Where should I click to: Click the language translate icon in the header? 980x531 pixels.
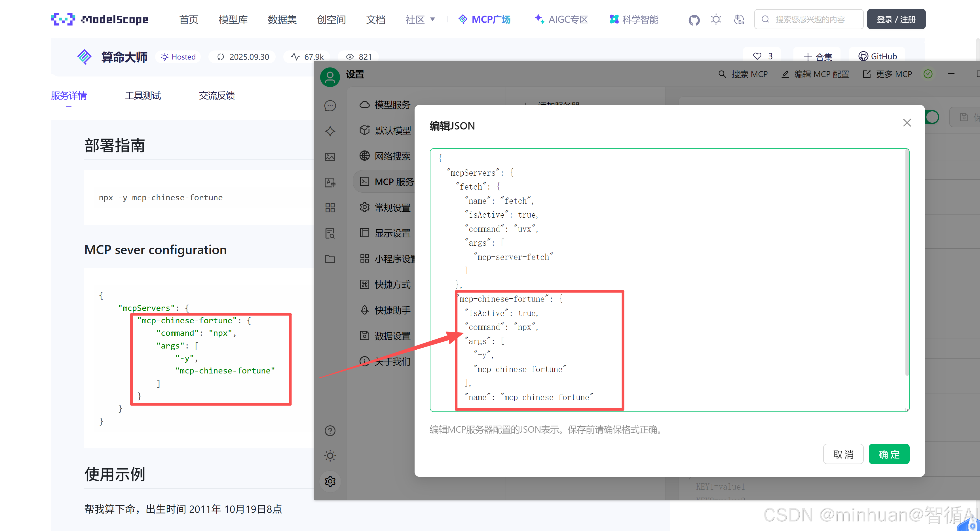(739, 19)
